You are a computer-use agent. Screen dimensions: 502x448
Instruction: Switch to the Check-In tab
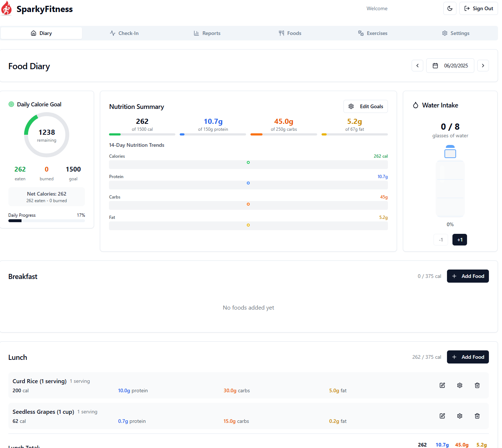[x=124, y=33]
